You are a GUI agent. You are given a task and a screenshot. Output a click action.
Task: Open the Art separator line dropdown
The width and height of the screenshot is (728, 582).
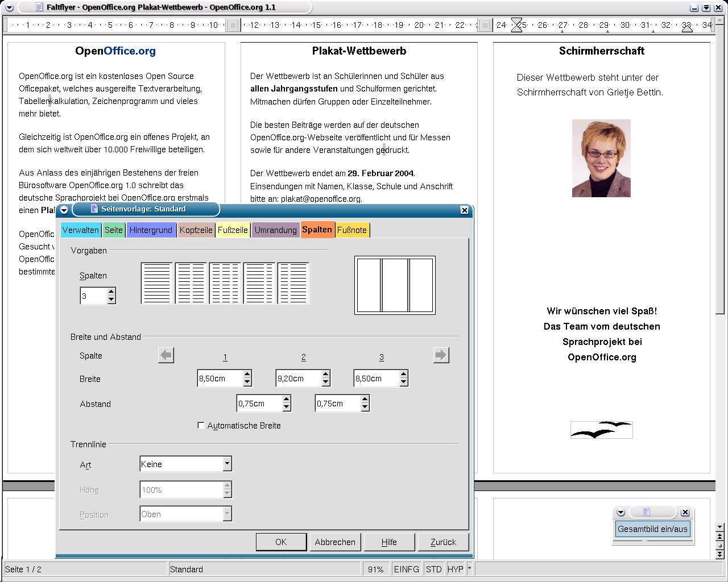(227, 464)
